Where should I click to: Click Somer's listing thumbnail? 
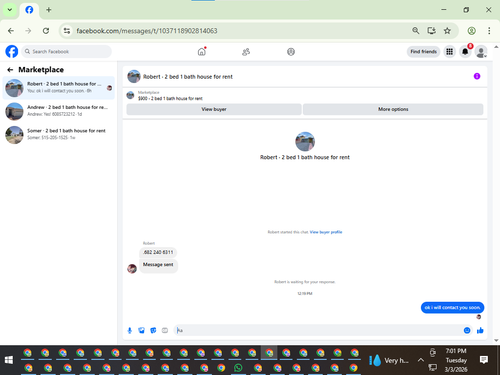point(14,135)
